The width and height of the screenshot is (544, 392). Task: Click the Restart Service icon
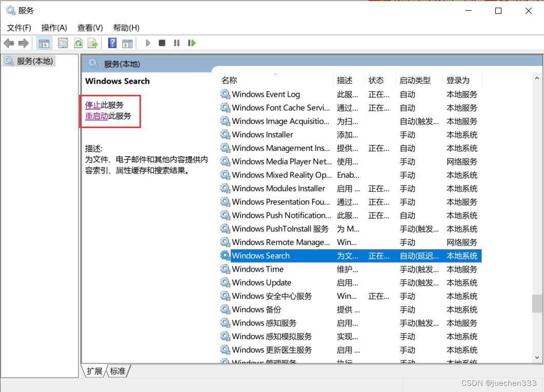[192, 43]
